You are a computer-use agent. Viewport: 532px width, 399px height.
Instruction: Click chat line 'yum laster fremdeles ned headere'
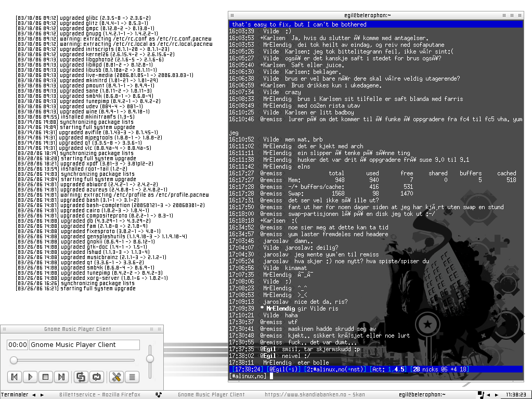308,234
